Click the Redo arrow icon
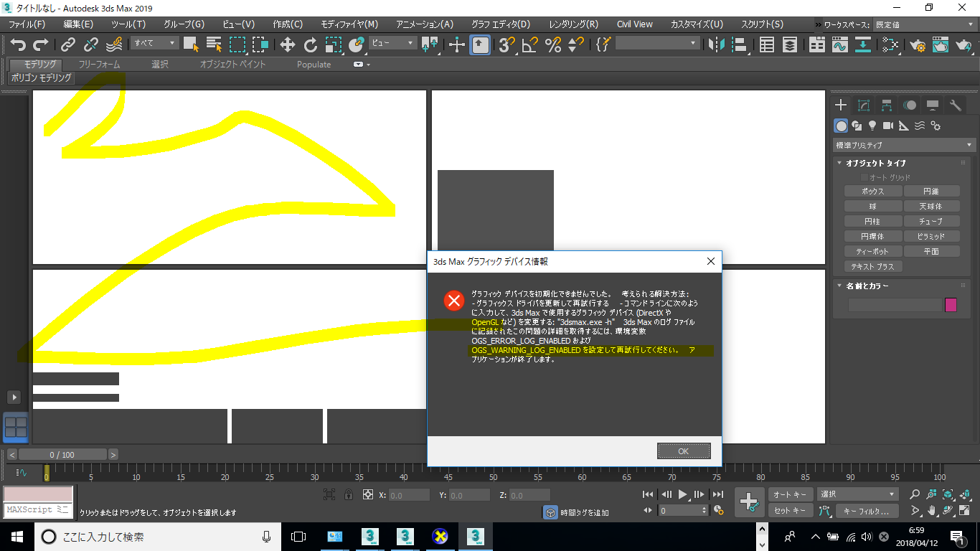This screenshot has height=551, width=980. (x=41, y=44)
